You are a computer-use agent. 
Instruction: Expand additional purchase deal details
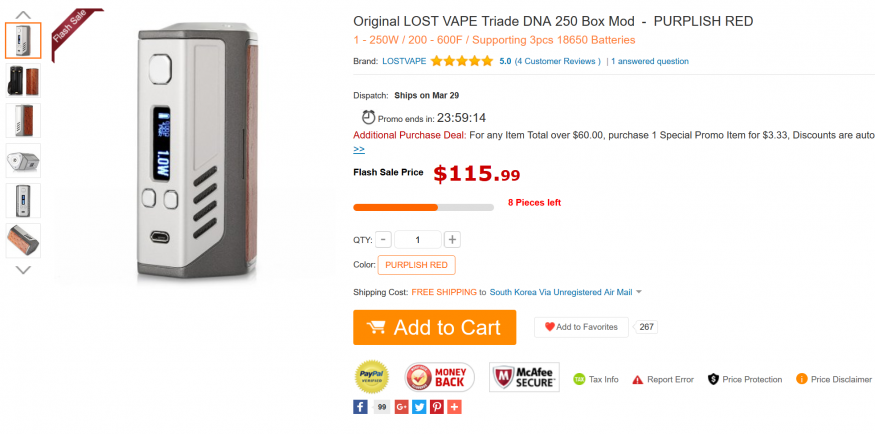(x=359, y=149)
